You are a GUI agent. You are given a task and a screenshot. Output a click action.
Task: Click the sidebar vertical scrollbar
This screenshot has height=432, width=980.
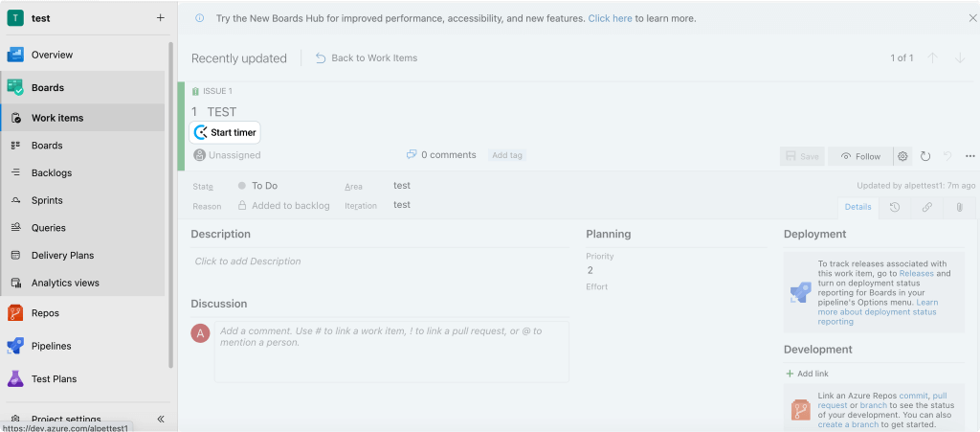coord(171,205)
